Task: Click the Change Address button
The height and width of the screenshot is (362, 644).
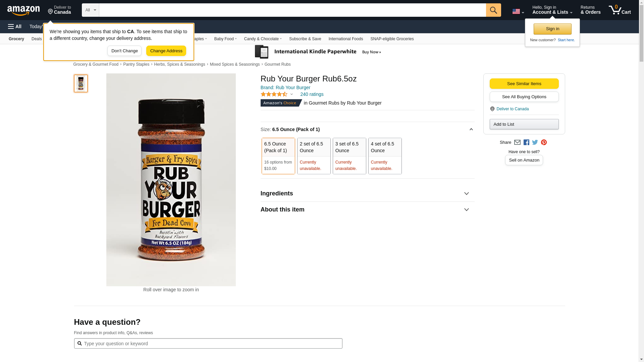Action: click(x=166, y=51)
